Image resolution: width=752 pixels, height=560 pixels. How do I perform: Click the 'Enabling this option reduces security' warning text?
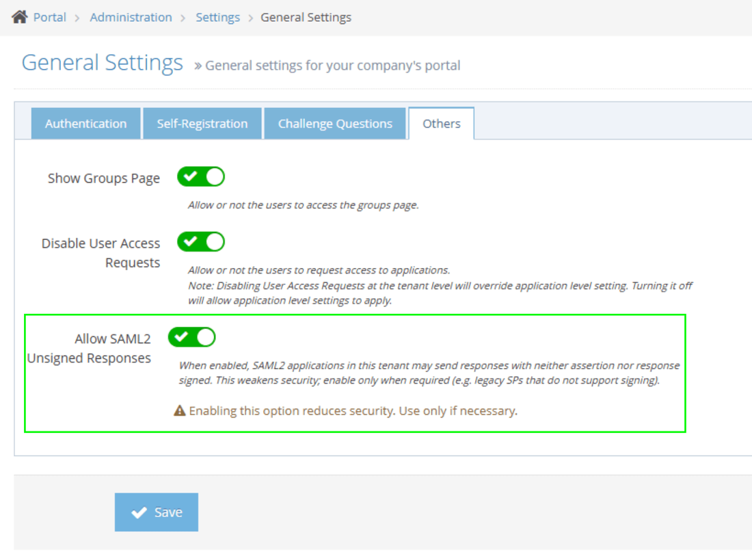(353, 411)
